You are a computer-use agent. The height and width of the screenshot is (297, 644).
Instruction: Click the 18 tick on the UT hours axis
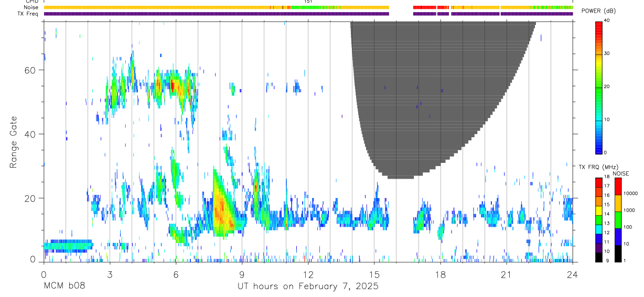click(x=441, y=274)
